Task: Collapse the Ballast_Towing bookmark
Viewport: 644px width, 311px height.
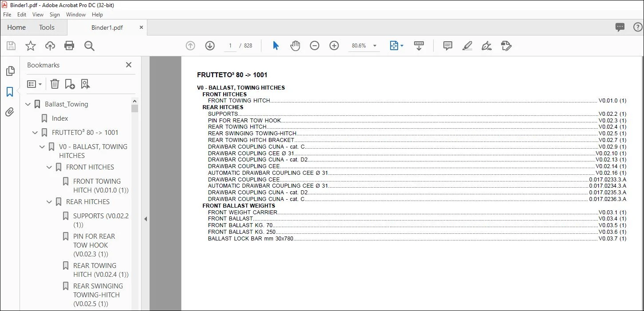Action: [28, 104]
